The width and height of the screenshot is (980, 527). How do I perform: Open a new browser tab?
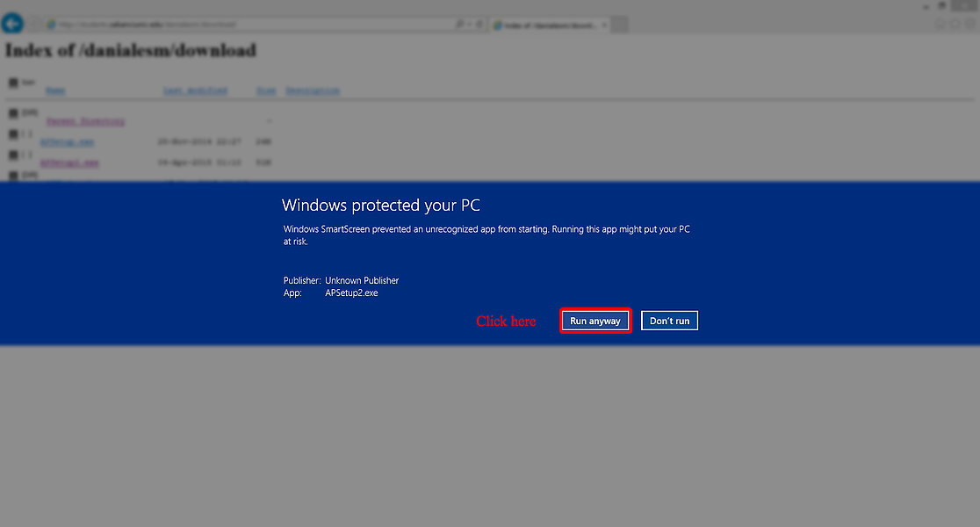(x=620, y=25)
